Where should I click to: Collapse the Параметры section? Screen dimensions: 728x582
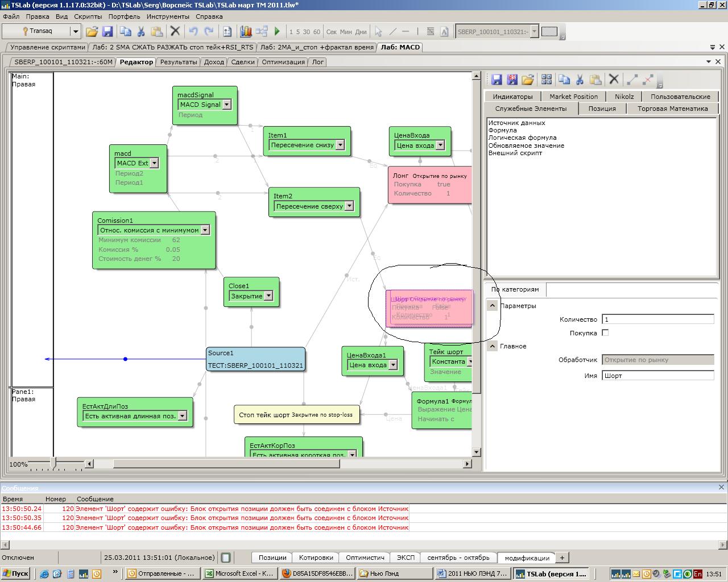pyautogui.click(x=493, y=306)
